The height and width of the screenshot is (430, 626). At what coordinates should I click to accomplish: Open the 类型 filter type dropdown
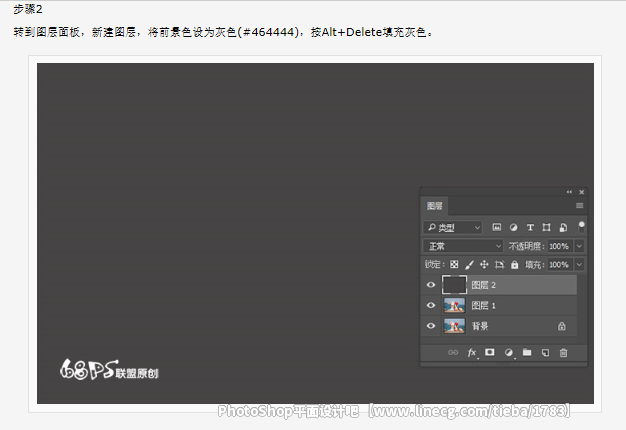point(453,228)
